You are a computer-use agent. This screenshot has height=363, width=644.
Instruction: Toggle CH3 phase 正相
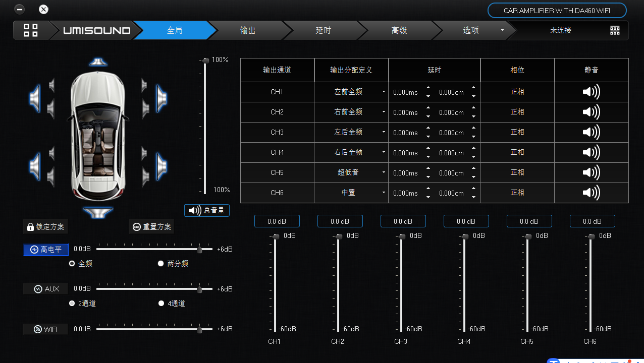pos(517,132)
